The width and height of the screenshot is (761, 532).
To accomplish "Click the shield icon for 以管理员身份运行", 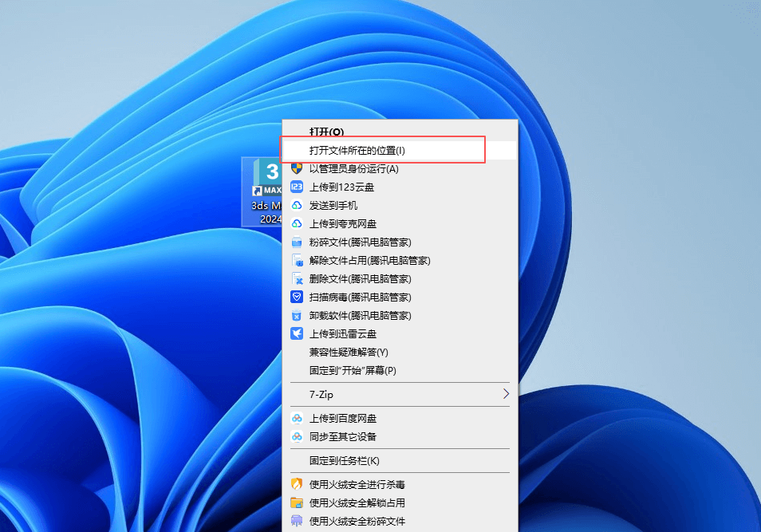I will [295, 168].
